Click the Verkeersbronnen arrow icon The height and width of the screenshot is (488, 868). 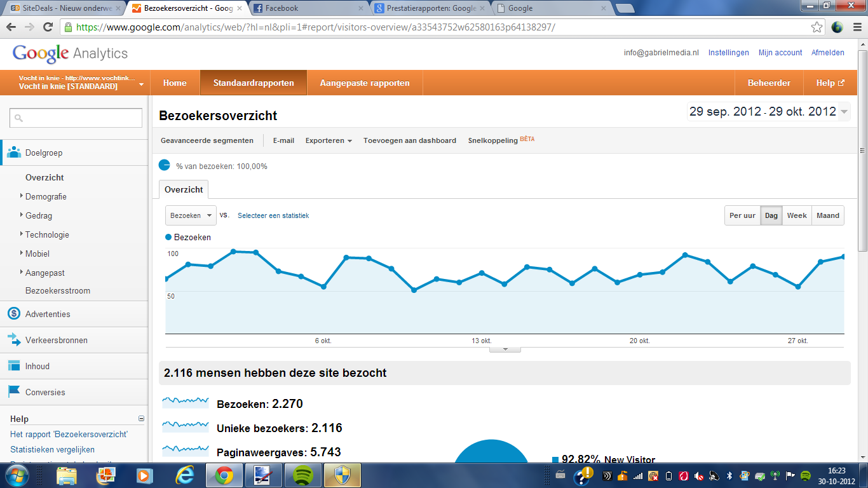point(14,340)
